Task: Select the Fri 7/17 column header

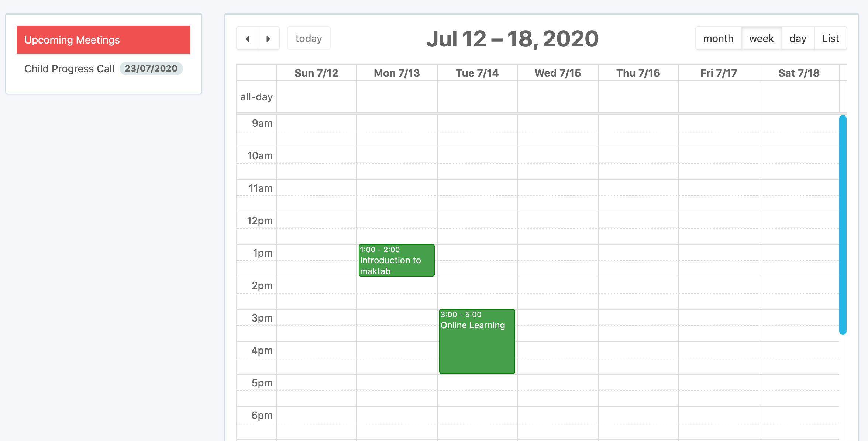Action: [719, 73]
